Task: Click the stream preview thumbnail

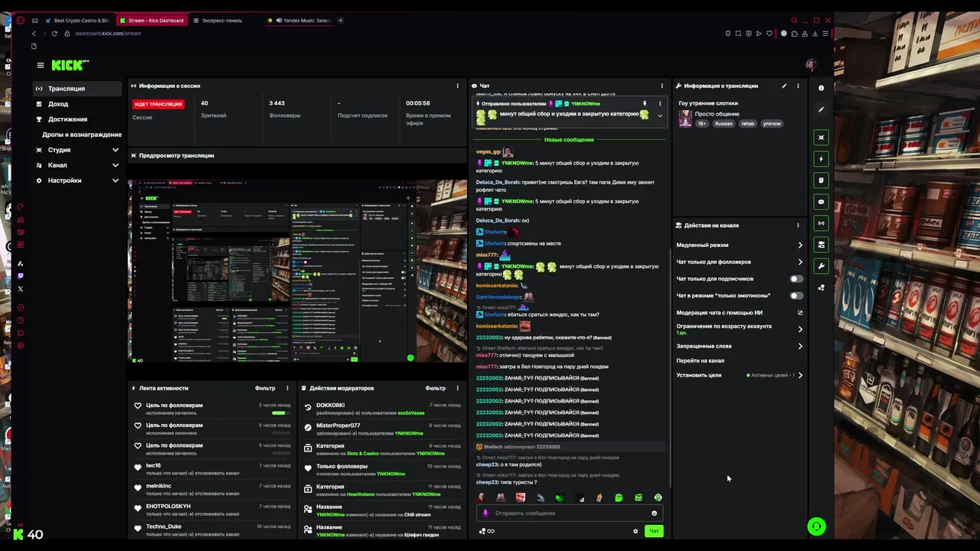Action: (x=297, y=271)
